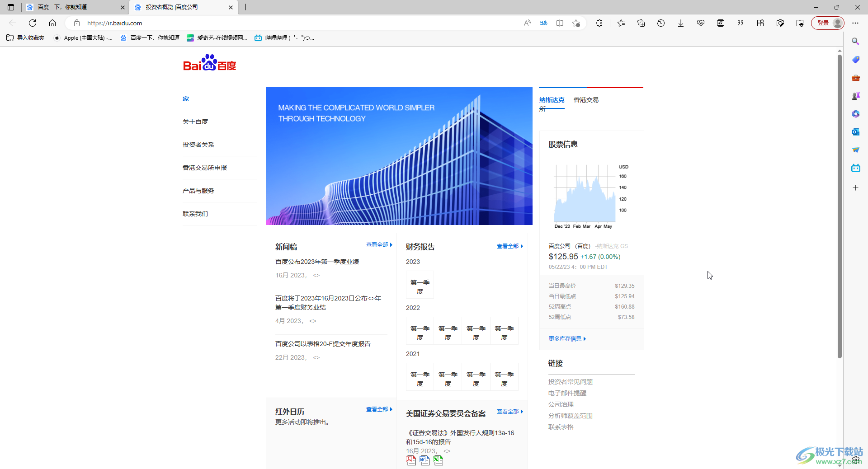Viewport: 868px width, 469px height.
Task: Click the stock price chart
Action: pyautogui.click(x=591, y=196)
